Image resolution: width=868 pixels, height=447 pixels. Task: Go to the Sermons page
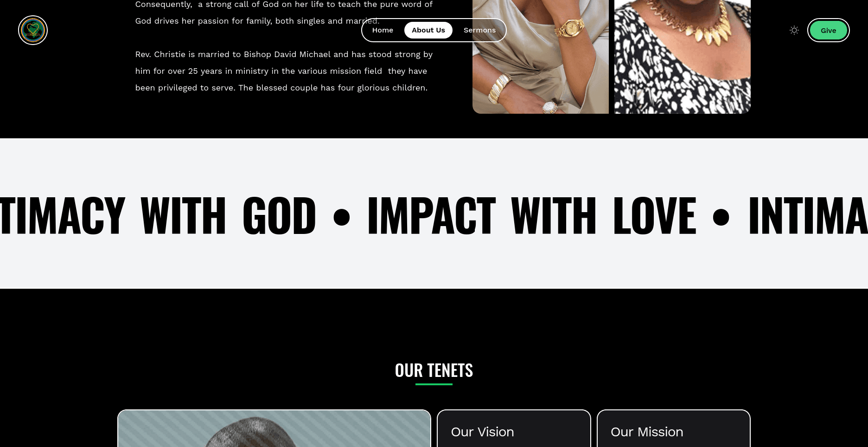479,30
